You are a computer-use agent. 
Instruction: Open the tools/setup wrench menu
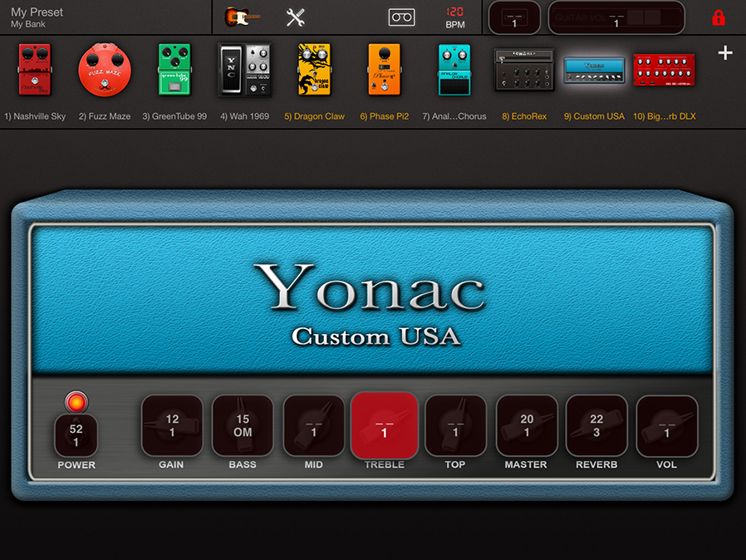tap(295, 16)
